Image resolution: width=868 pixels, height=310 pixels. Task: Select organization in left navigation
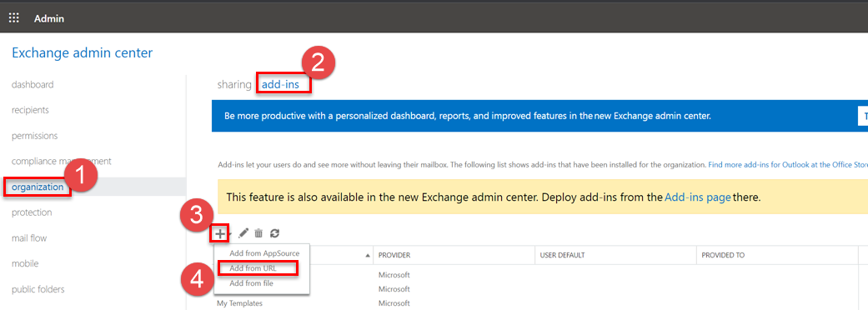38,187
